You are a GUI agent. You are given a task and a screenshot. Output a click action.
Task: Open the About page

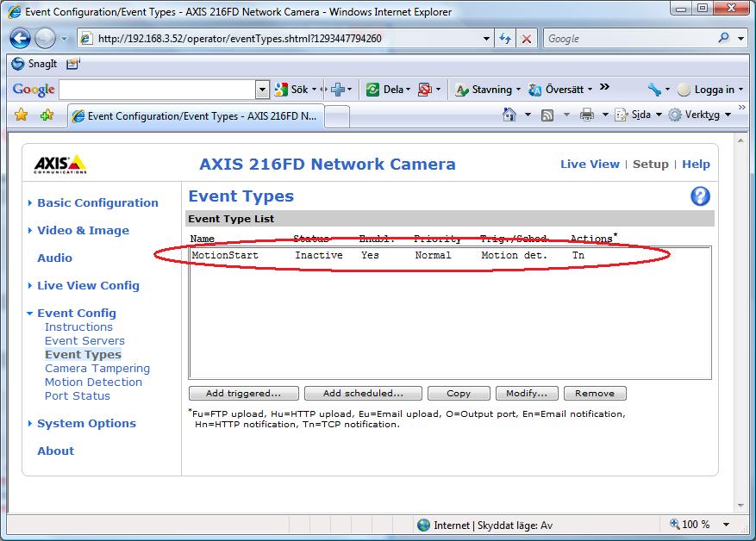pyautogui.click(x=56, y=451)
